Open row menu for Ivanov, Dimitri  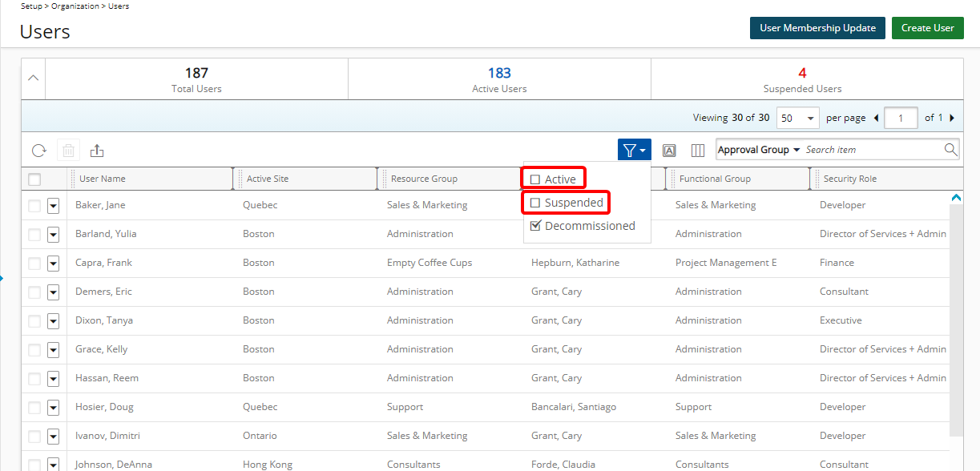point(53,437)
